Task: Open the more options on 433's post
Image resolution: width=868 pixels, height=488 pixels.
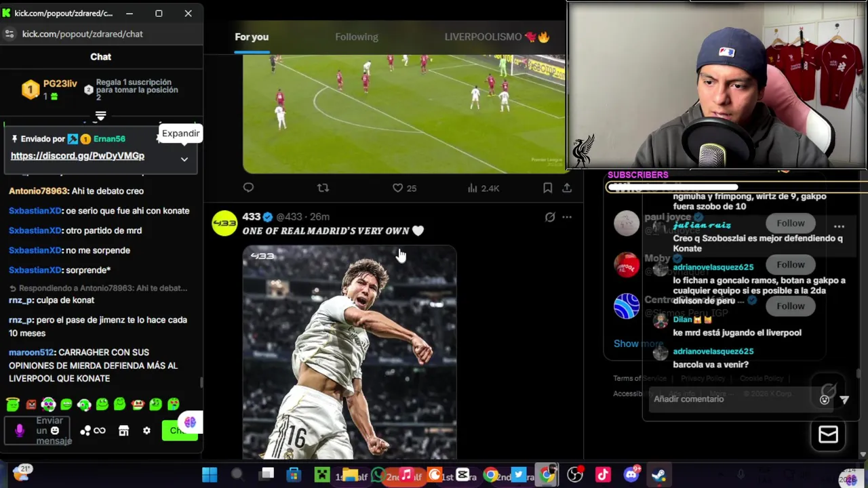Action: coord(567,217)
